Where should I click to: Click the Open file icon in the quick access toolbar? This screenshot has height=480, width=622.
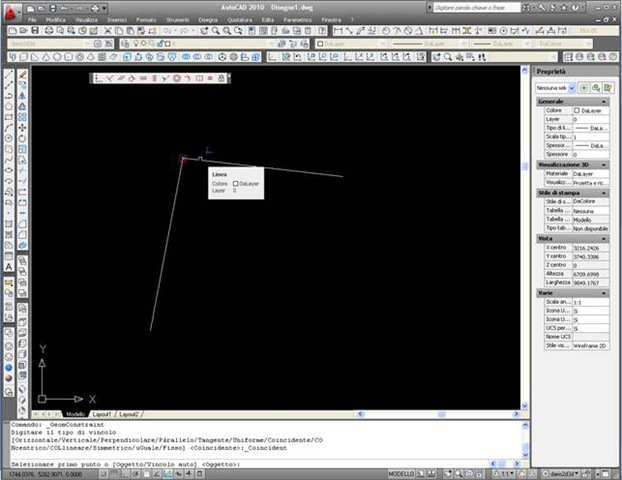coord(41,8)
